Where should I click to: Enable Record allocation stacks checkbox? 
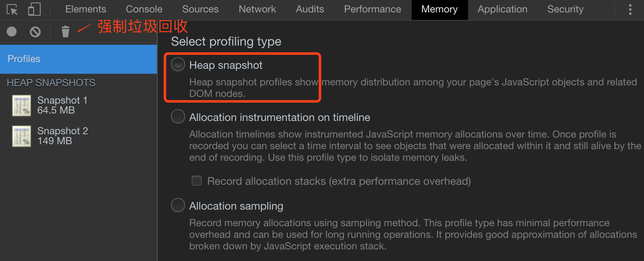tap(197, 181)
